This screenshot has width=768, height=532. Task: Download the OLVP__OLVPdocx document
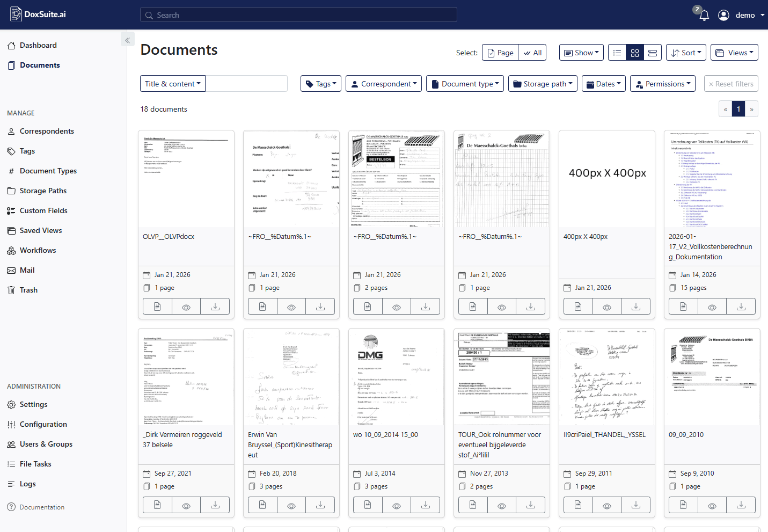coord(215,307)
